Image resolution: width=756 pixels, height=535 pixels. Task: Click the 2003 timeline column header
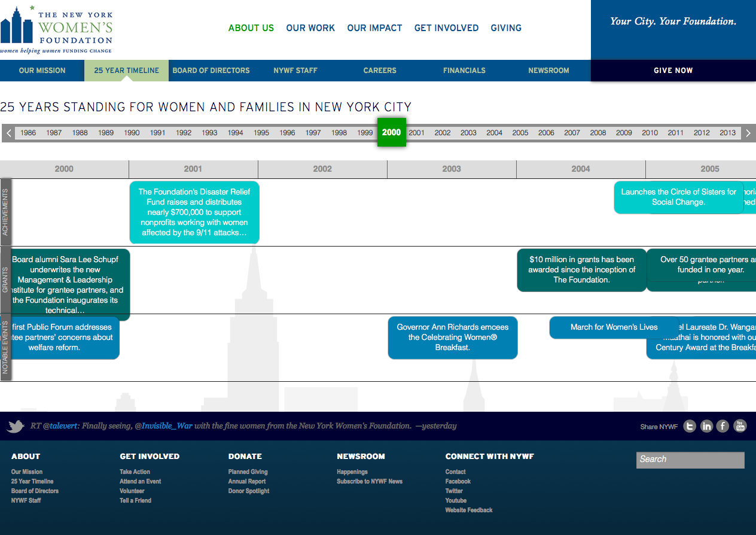[x=452, y=169]
